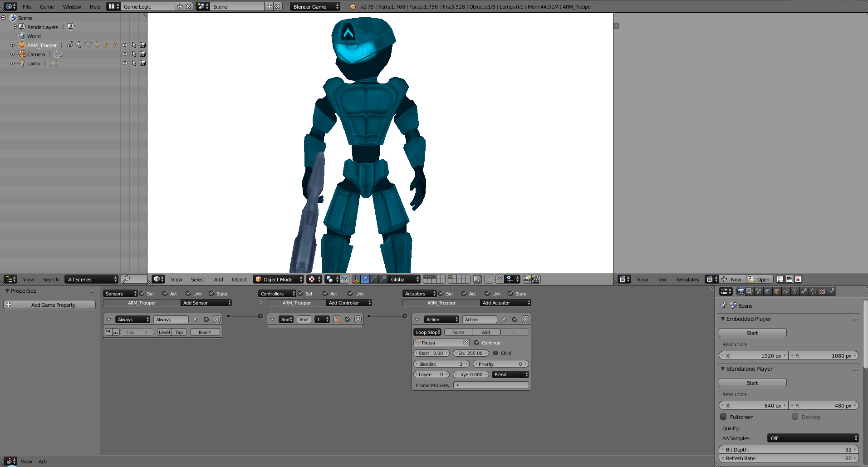868x467 pixels.
Task: Open the Window menu
Action: coord(72,6)
